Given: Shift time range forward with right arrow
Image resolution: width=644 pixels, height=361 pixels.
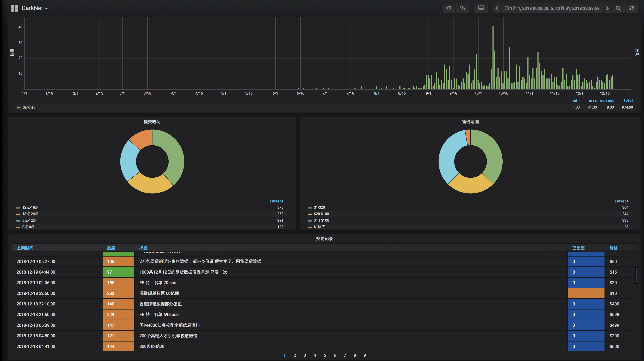Looking at the screenshot, I should pyautogui.click(x=607, y=8).
